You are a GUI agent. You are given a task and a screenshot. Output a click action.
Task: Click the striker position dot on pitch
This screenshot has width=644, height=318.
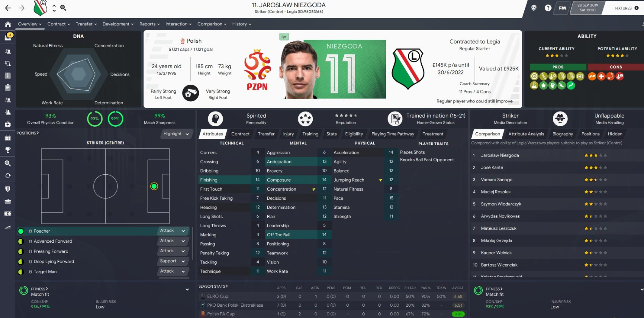tap(154, 186)
